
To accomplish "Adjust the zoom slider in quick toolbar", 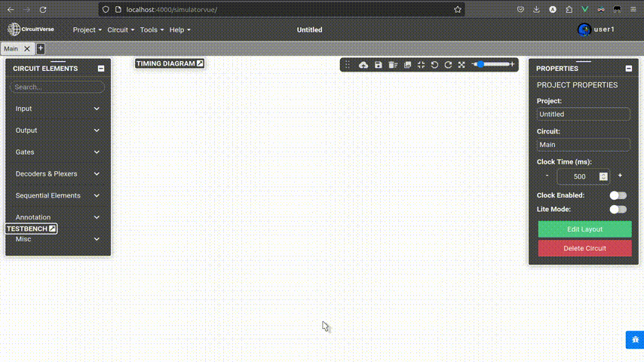I will point(494,65).
